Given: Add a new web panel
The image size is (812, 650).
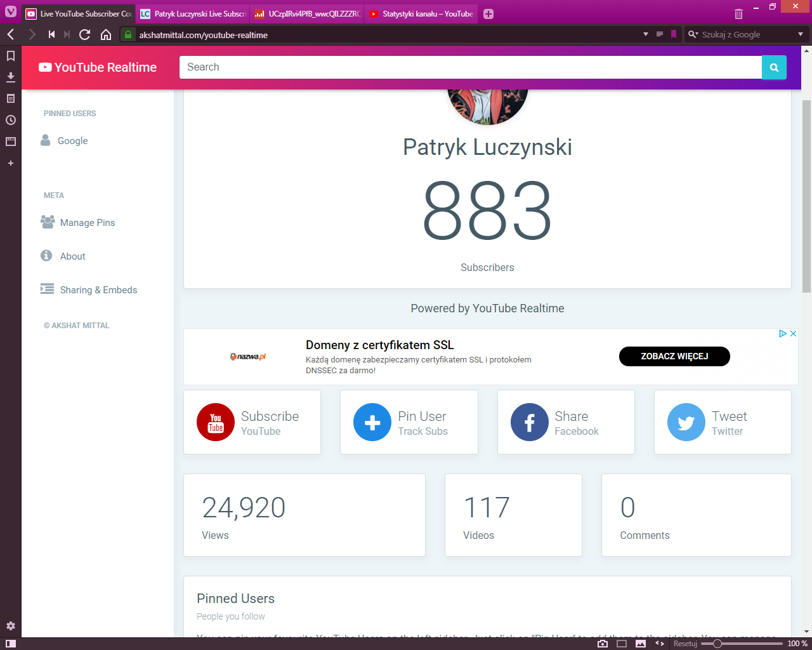Looking at the screenshot, I should coord(11,163).
